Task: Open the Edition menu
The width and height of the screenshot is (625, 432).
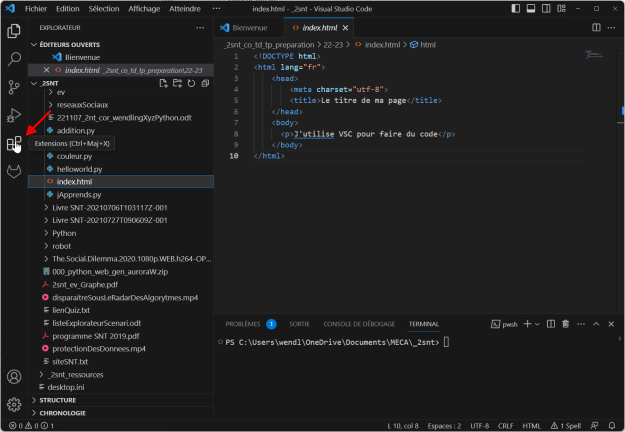Action: (x=67, y=9)
